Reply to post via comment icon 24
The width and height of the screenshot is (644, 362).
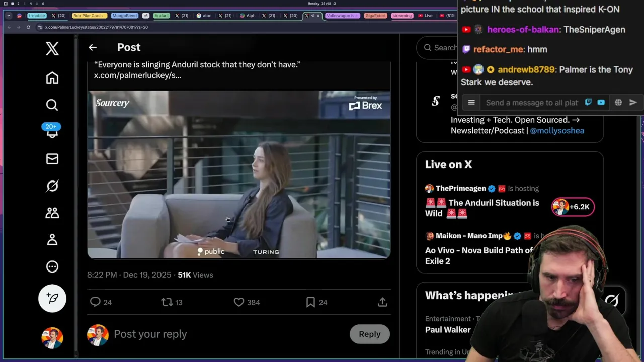(x=100, y=302)
